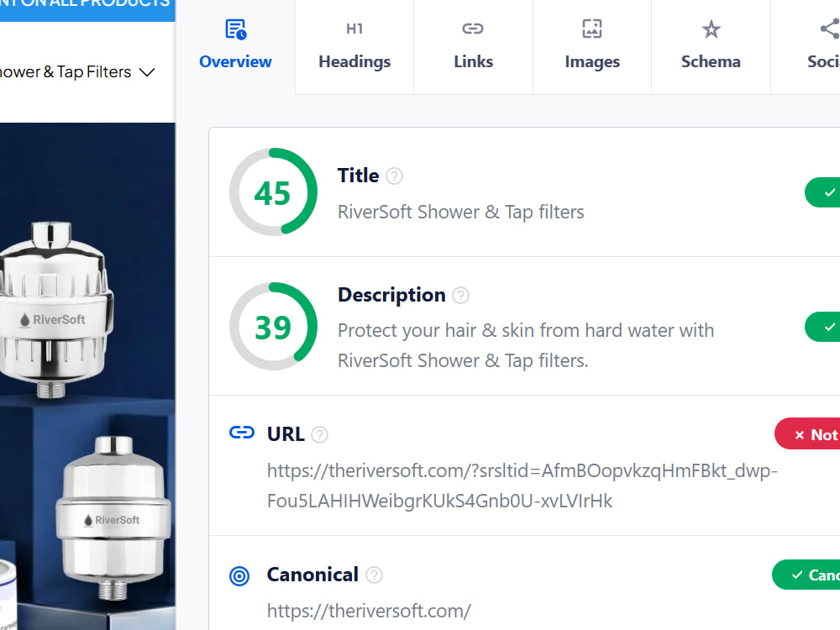Click the red Not badge in the URL row

(807, 434)
